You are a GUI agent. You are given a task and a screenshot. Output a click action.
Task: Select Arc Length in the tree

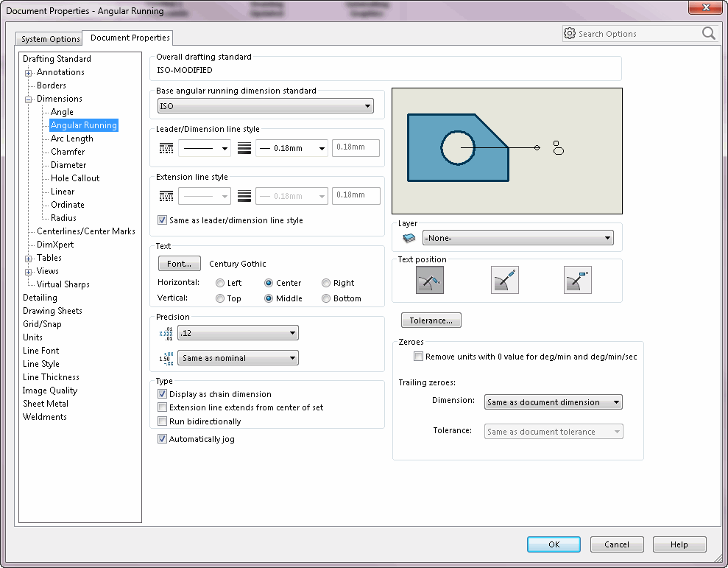(x=72, y=139)
